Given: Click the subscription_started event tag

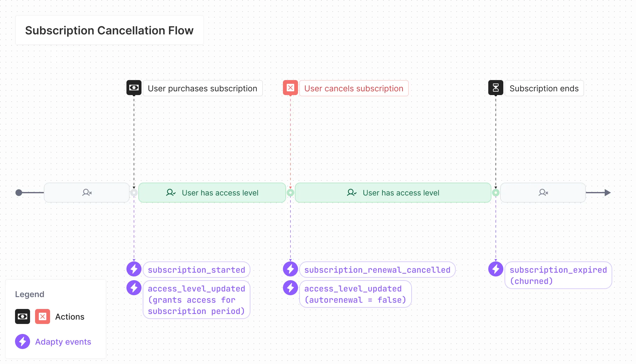Looking at the screenshot, I should 196,270.
